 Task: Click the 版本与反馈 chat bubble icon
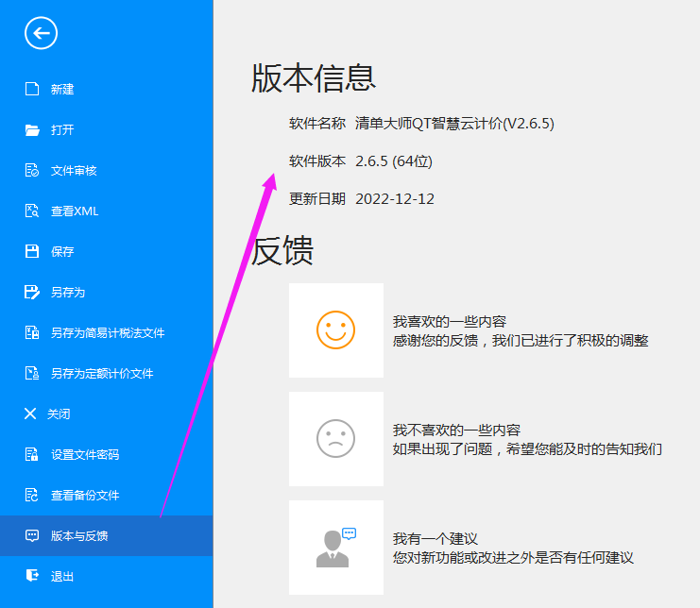[32, 535]
